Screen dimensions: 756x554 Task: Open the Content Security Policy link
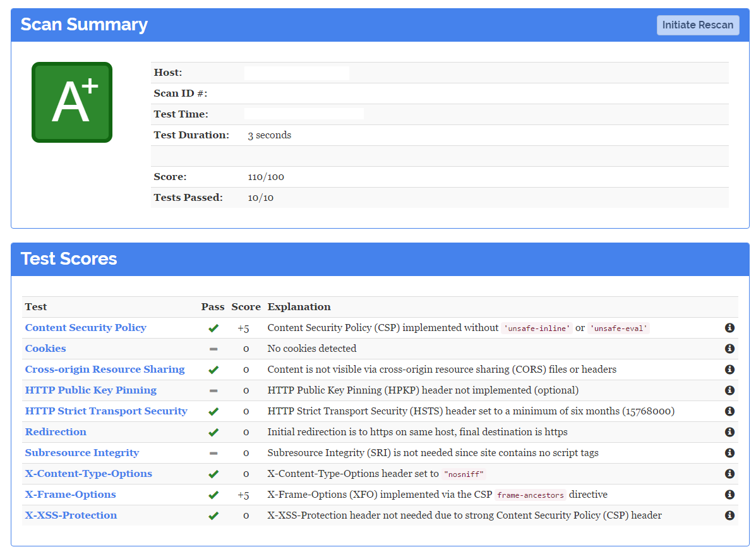tap(85, 327)
